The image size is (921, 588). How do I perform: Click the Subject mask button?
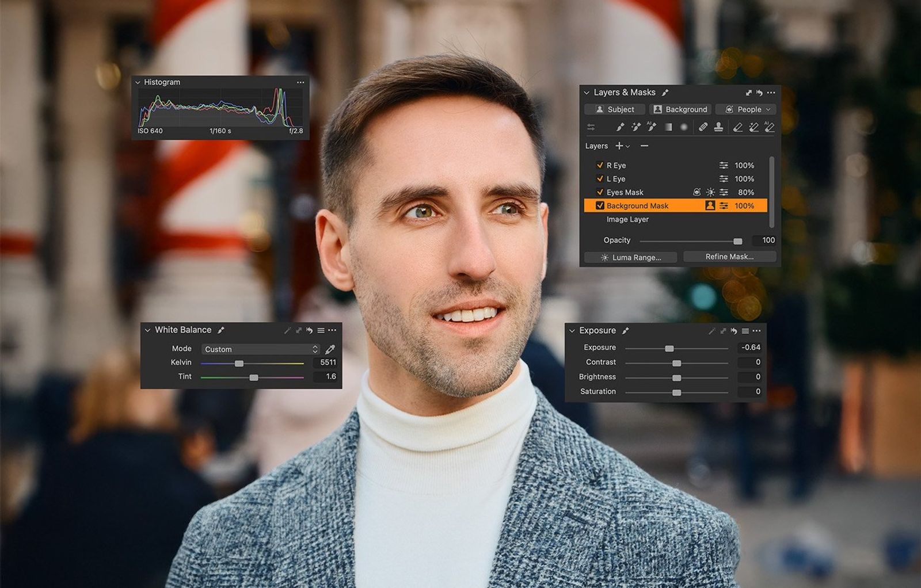point(615,109)
